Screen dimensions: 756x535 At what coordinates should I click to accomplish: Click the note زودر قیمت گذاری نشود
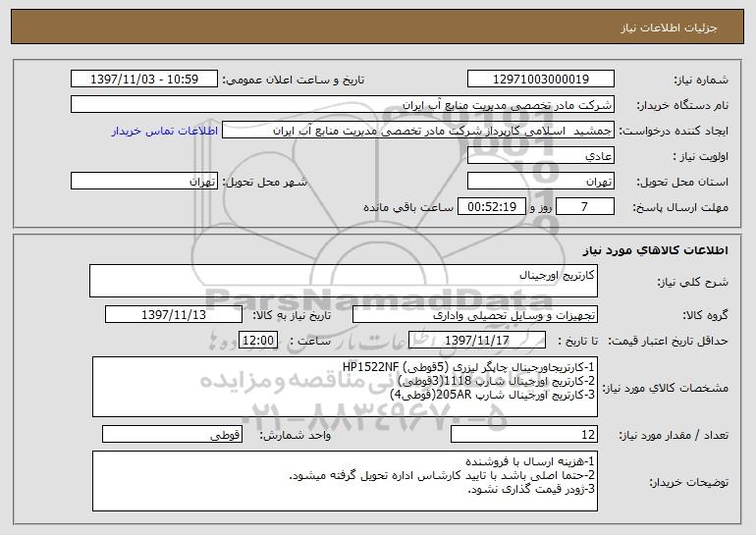[x=531, y=489]
